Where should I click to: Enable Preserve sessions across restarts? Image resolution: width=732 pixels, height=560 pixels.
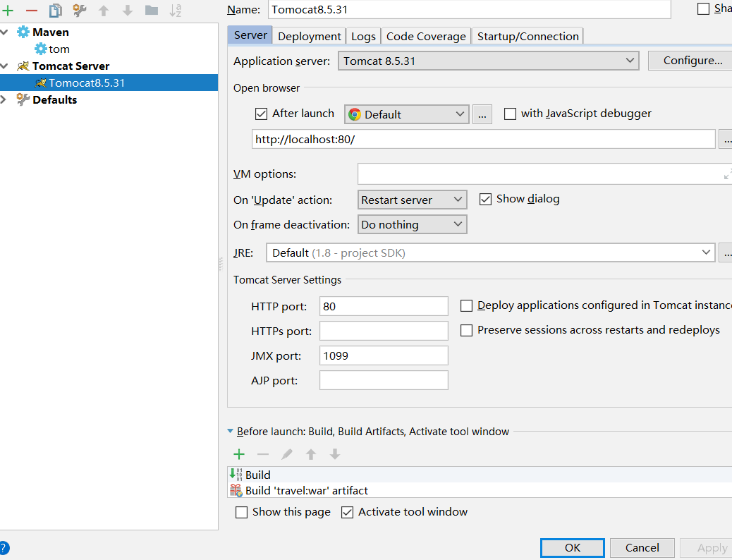coord(466,330)
